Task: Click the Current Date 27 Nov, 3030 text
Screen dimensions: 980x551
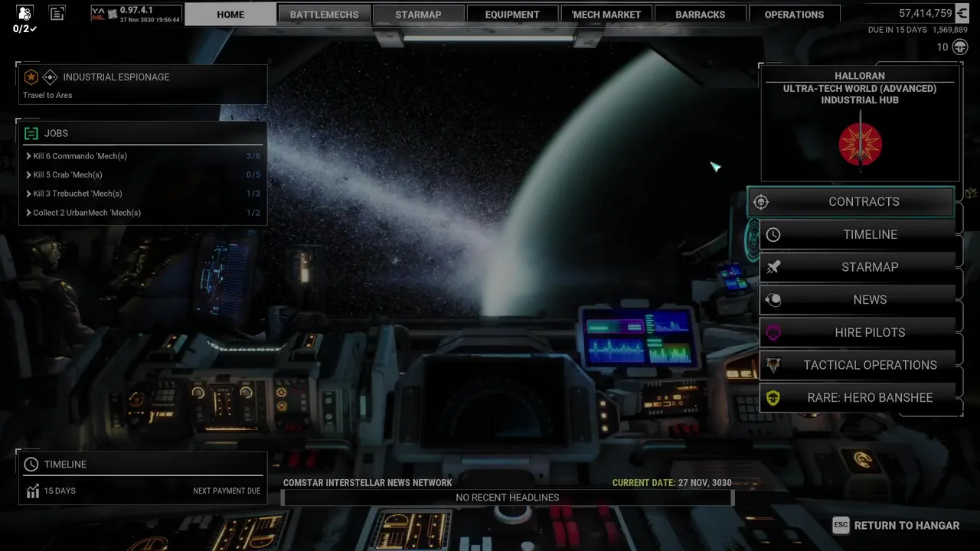Action: point(672,483)
